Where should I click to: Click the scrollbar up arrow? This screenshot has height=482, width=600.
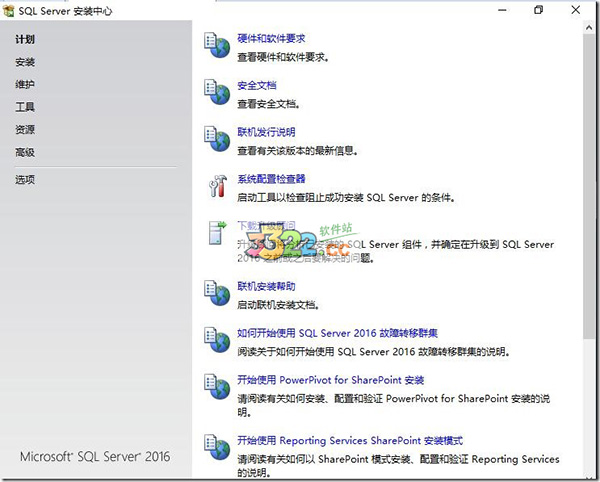589,28
